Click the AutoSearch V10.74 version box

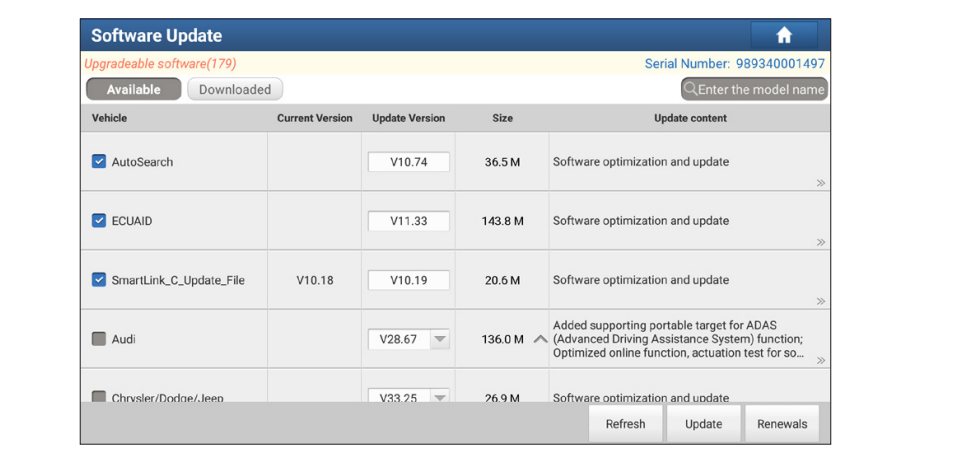pyautogui.click(x=409, y=162)
